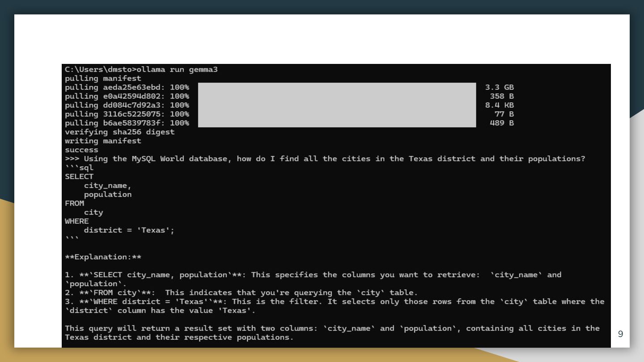Viewport: 644px width, 362px height.
Task: Click the 'ollama run gemma3' command line
Action: point(141,70)
